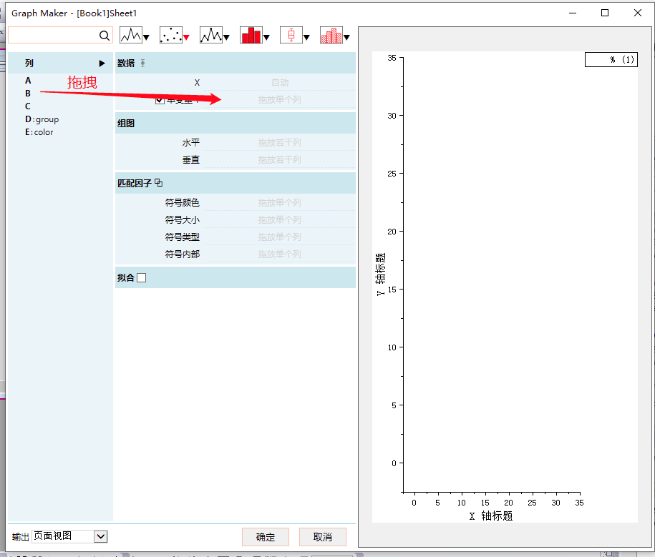This screenshot has width=655, height=557.
Task: Toggle the 拟合 checkbox
Action: (142, 277)
